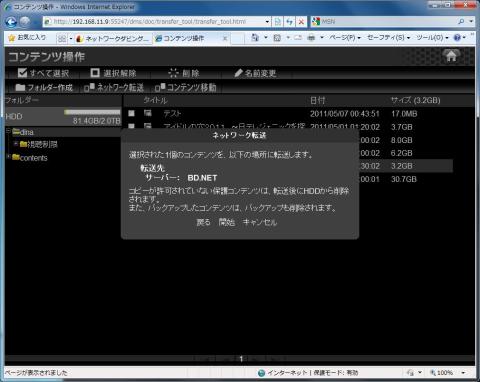Click the browser Forward arrow button

(x=25, y=22)
